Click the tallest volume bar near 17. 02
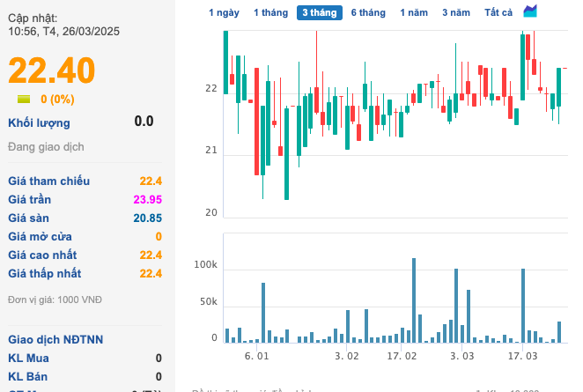The width and height of the screenshot is (583, 392). click(x=414, y=300)
